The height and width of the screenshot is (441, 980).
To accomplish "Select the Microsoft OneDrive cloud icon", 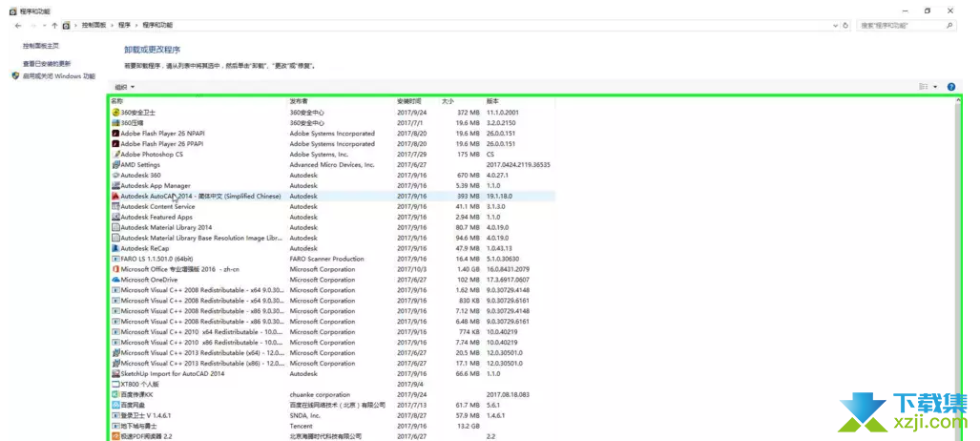I will tap(115, 280).
